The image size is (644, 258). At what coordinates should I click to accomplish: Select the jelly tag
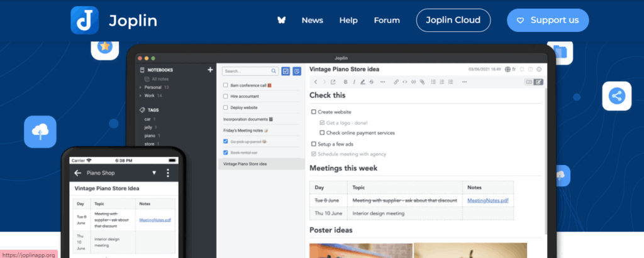coord(148,127)
